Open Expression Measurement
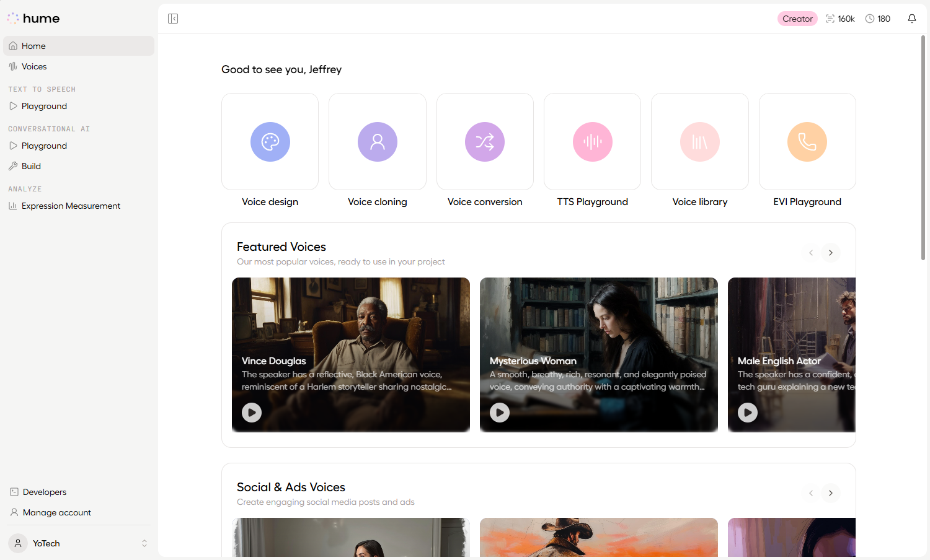930x560 pixels. tap(79, 206)
